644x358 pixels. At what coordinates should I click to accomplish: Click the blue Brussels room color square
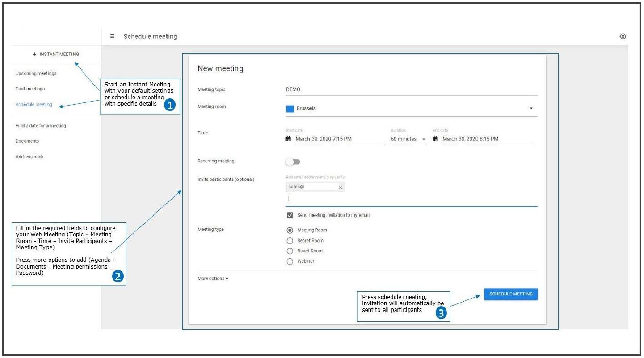point(290,109)
